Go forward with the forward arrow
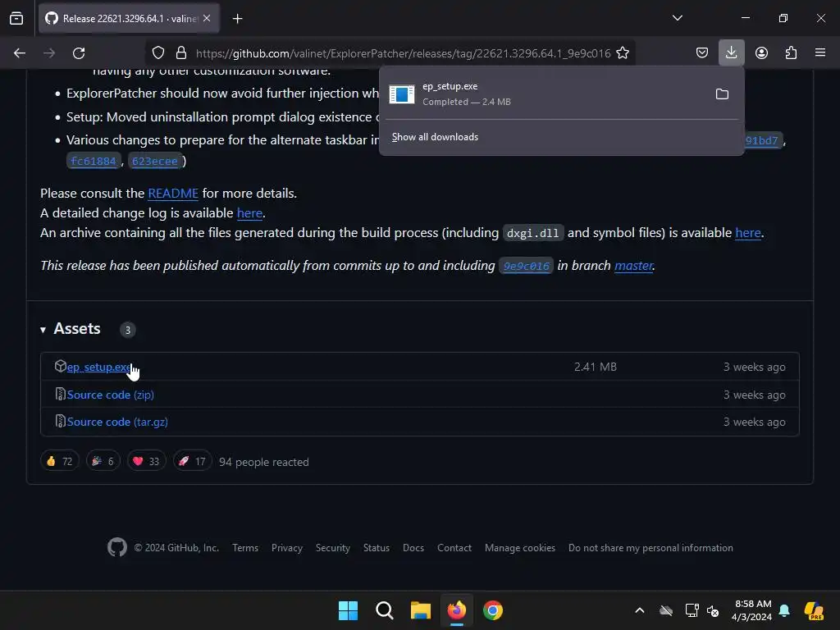 click(49, 53)
